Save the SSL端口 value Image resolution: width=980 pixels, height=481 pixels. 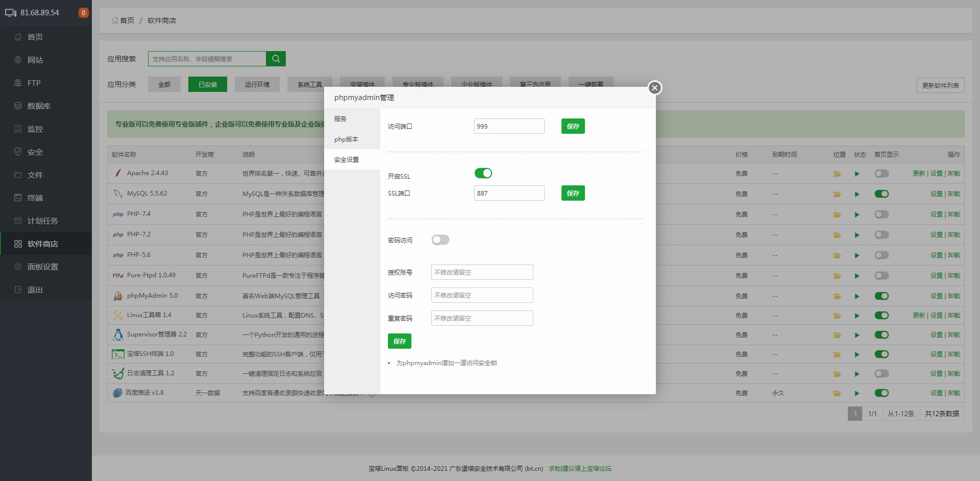click(x=573, y=193)
